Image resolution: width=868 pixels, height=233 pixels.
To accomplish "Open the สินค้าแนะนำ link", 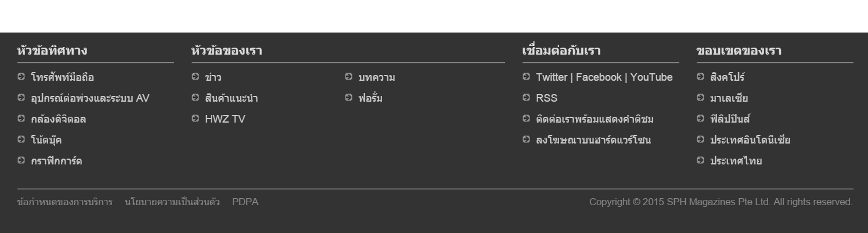I will [232, 98].
